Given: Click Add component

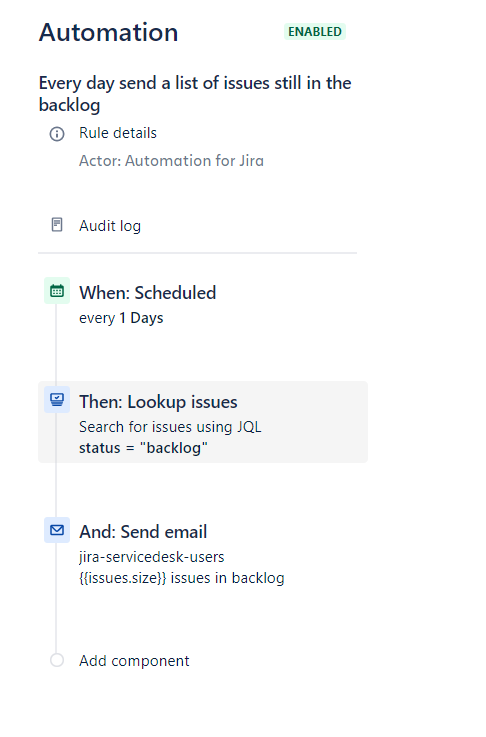Looking at the screenshot, I should tap(134, 661).
